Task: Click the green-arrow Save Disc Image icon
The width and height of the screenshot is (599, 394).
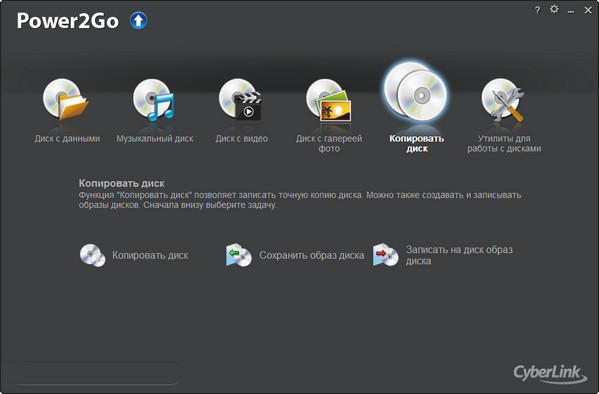Action: point(238,255)
